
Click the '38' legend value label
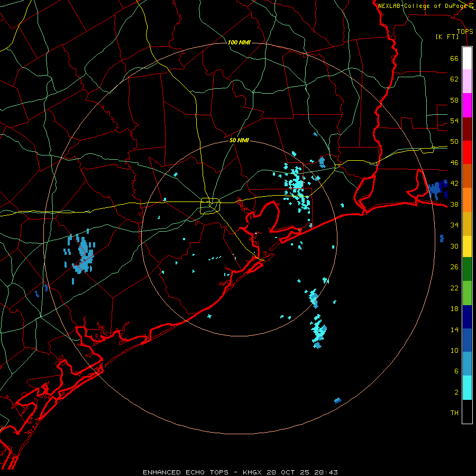pyautogui.click(x=454, y=204)
